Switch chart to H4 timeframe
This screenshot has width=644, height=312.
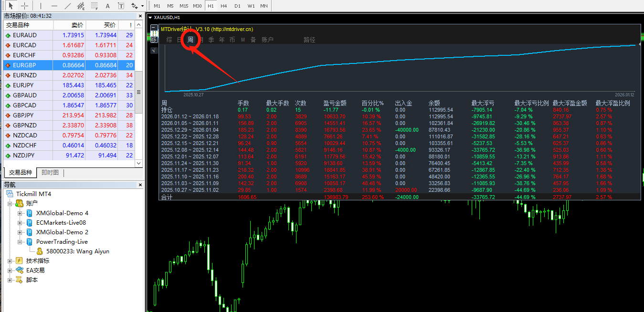pyautogui.click(x=224, y=6)
